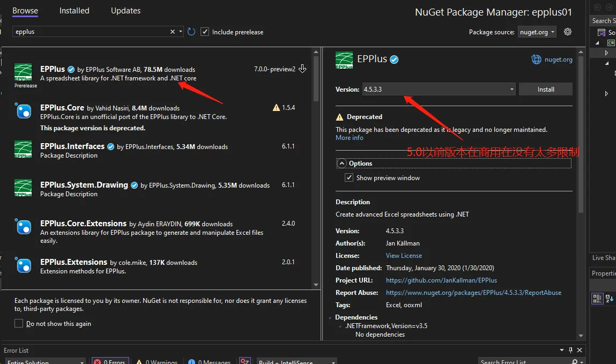Open the nuget.org link in detail header

click(558, 60)
